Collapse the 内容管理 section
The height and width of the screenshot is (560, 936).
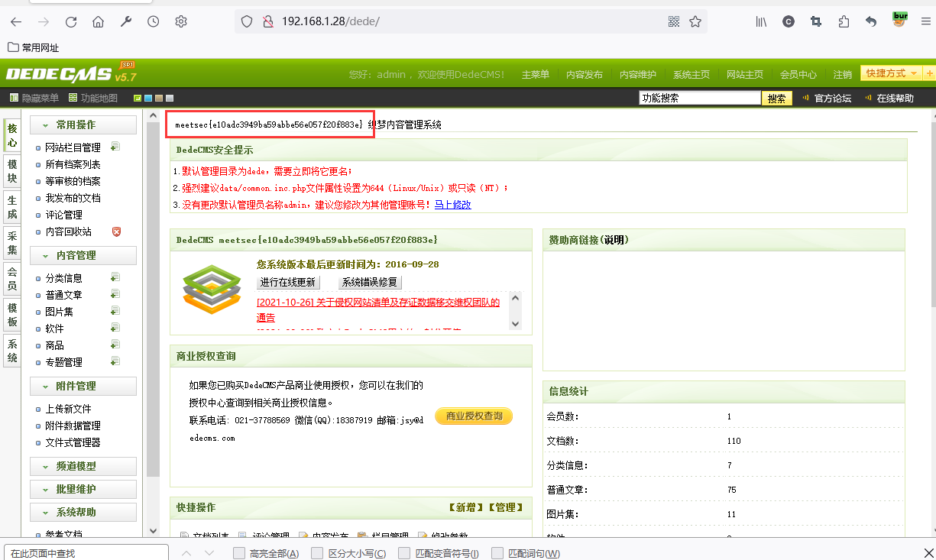pos(83,255)
